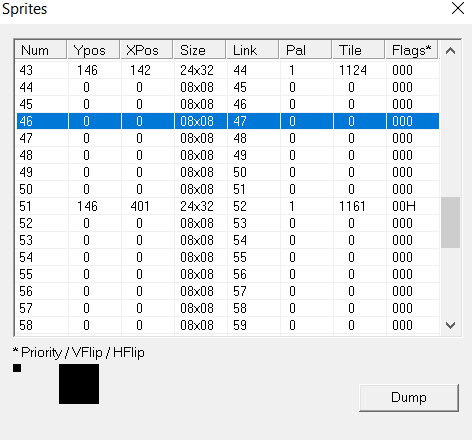Click the Flags* column header
This screenshot has width=472, height=440.
pos(412,50)
